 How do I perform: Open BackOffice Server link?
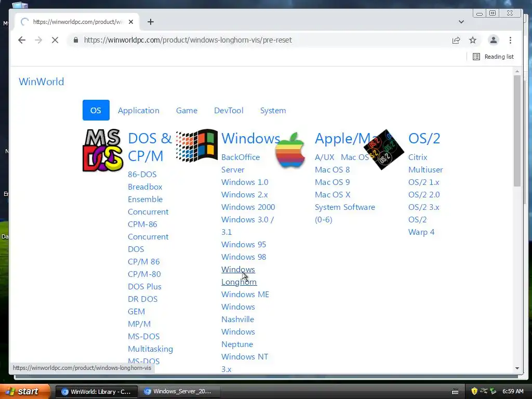tap(241, 164)
